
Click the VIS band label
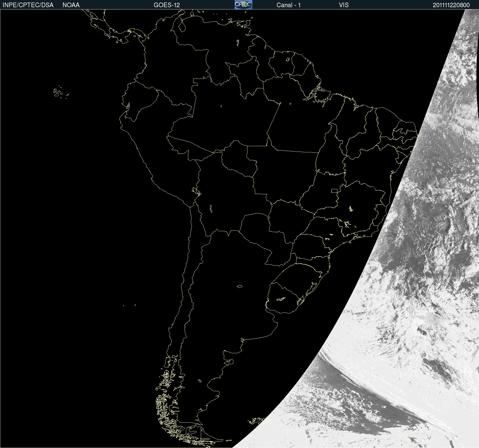click(343, 5)
